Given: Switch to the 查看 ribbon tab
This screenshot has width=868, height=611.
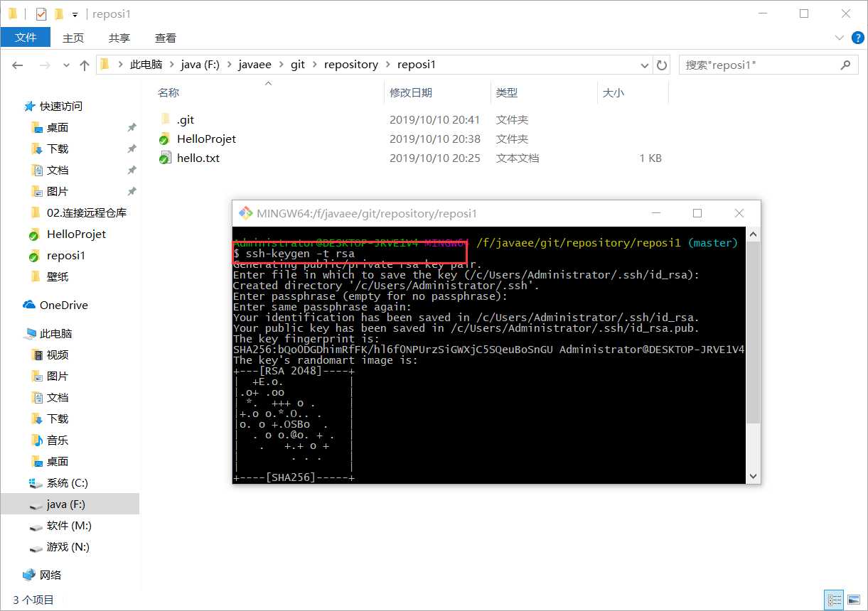Looking at the screenshot, I should [x=166, y=38].
